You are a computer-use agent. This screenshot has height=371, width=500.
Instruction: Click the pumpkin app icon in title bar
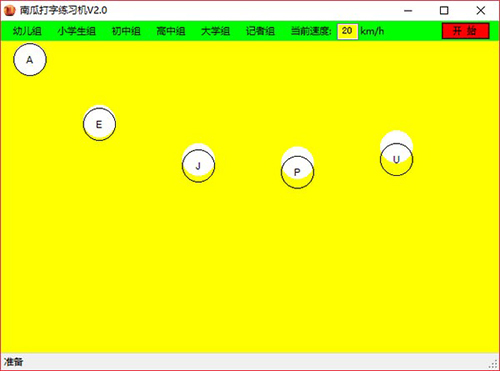[x=10, y=10]
